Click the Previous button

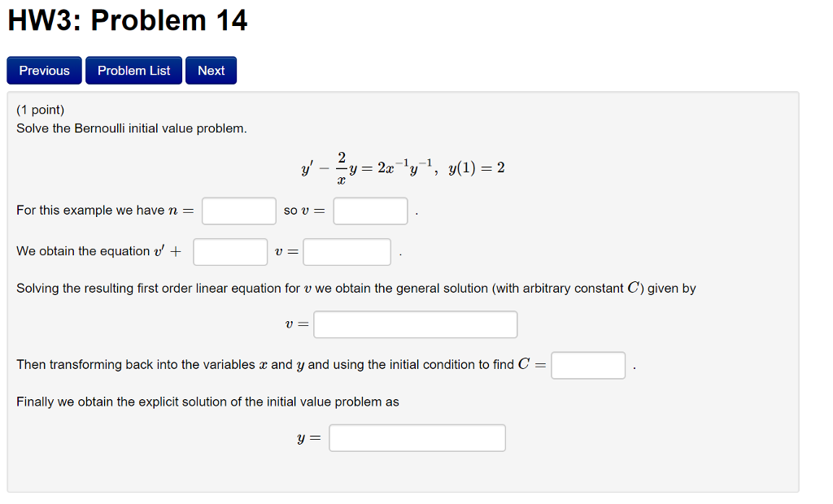(x=44, y=70)
